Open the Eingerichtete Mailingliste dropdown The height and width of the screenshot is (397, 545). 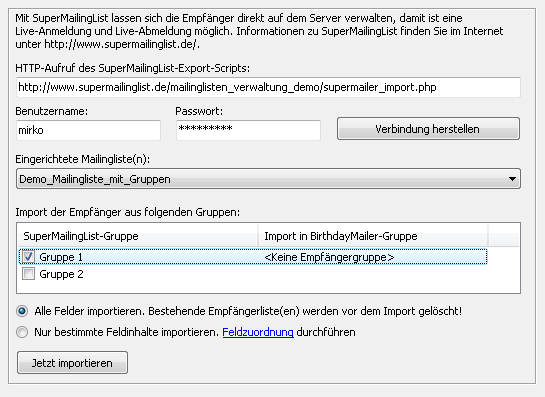point(268,179)
